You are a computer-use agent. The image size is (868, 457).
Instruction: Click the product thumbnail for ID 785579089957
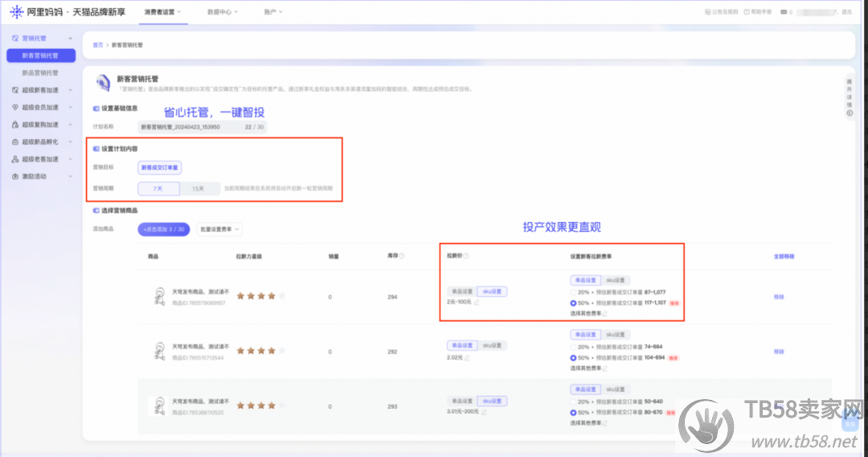(x=159, y=296)
